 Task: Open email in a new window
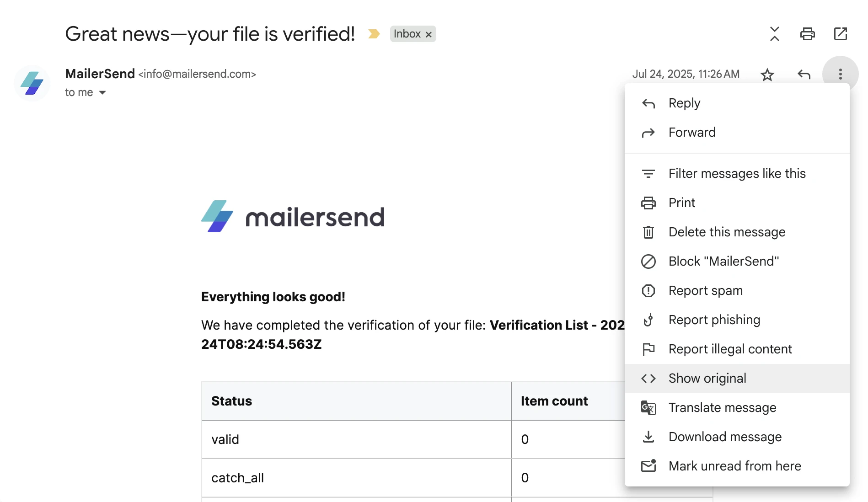841,34
